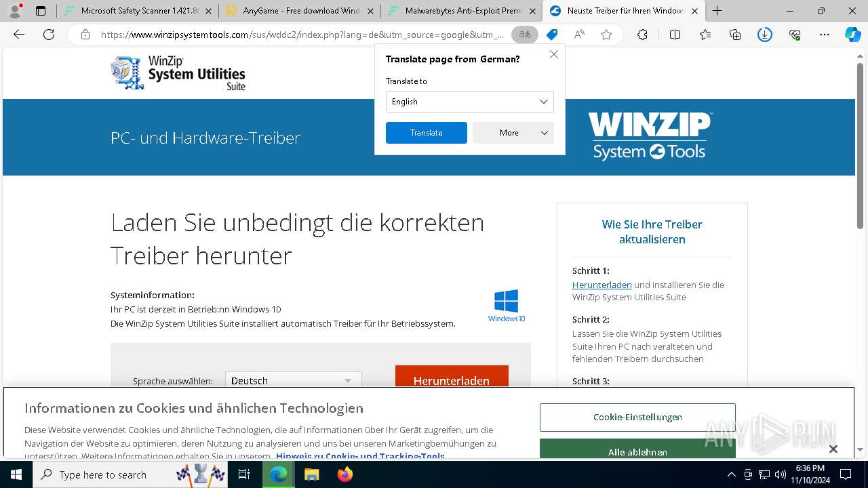This screenshot has height=488, width=868.
Task: Close the AnyGame tab
Action: click(370, 11)
